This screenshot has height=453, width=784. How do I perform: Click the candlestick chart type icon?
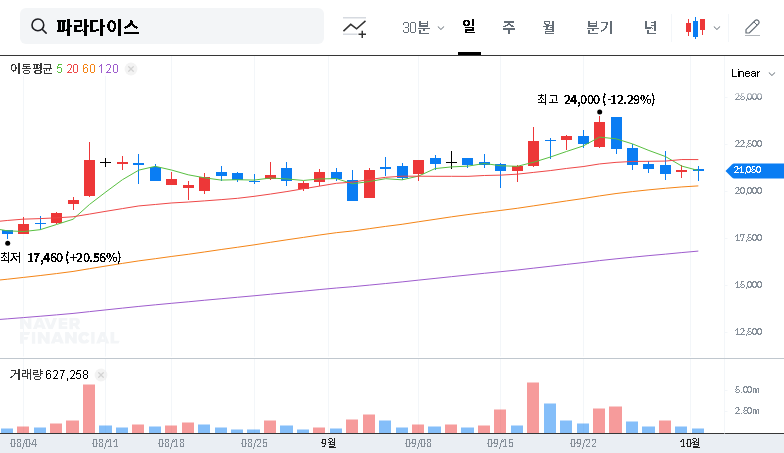point(695,28)
